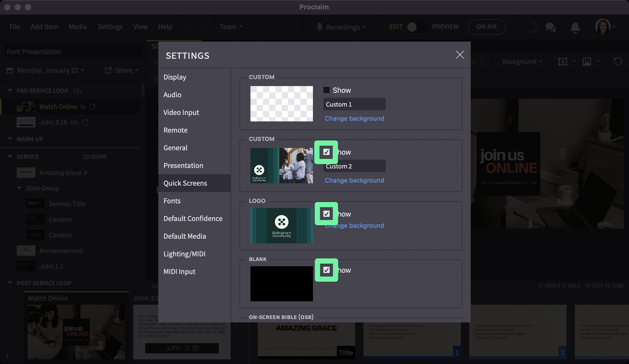Uncheck Show checkbox for Logo screen
This screenshot has height=364, width=629.
[326, 214]
